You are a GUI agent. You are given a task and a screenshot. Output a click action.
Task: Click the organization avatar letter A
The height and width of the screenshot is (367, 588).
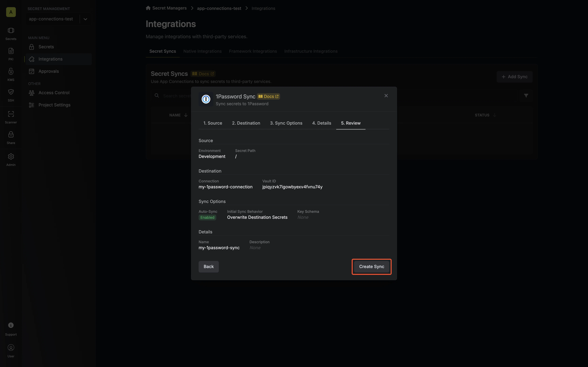point(11,12)
